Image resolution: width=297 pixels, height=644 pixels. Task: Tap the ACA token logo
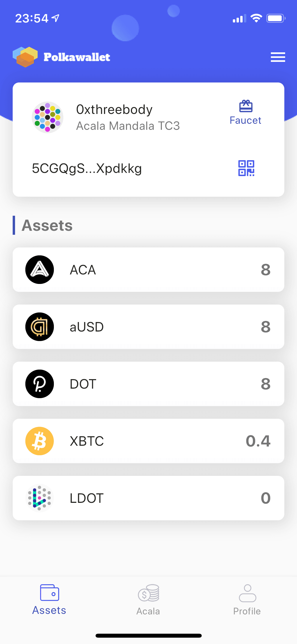point(40,270)
